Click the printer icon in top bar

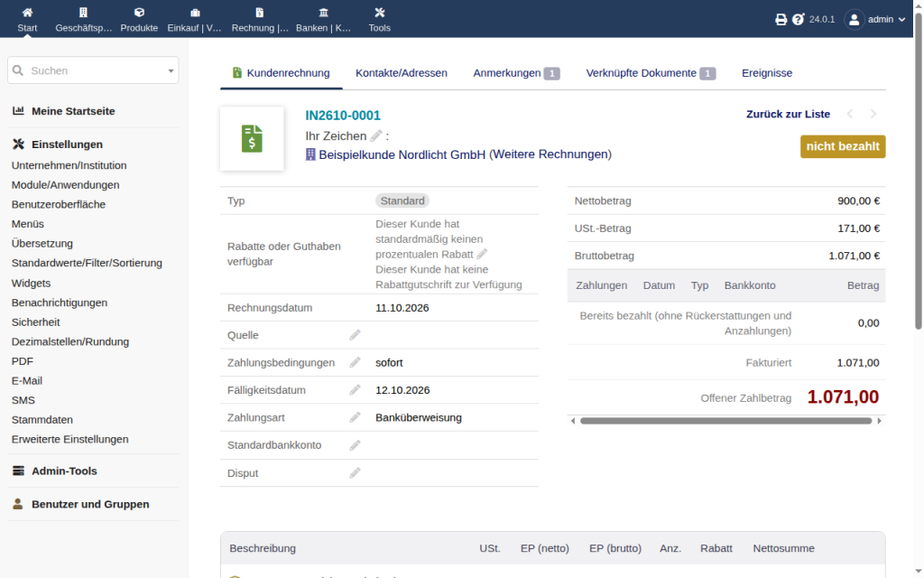pyautogui.click(x=781, y=20)
